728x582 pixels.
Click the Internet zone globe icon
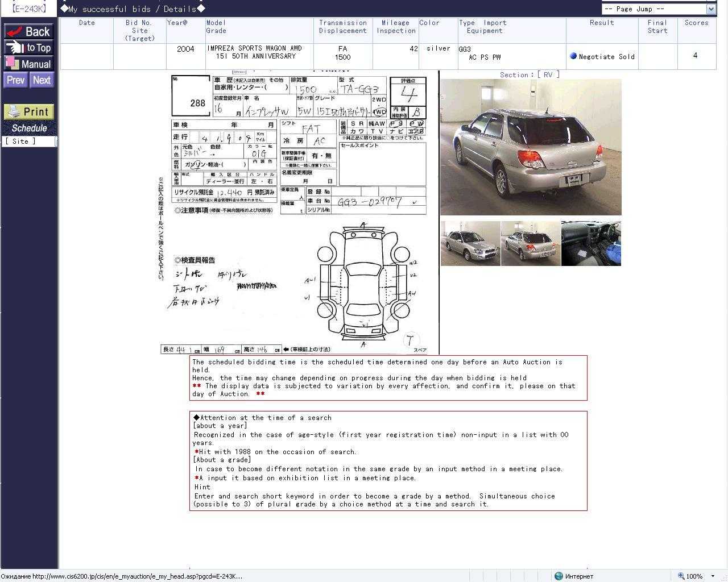click(559, 576)
